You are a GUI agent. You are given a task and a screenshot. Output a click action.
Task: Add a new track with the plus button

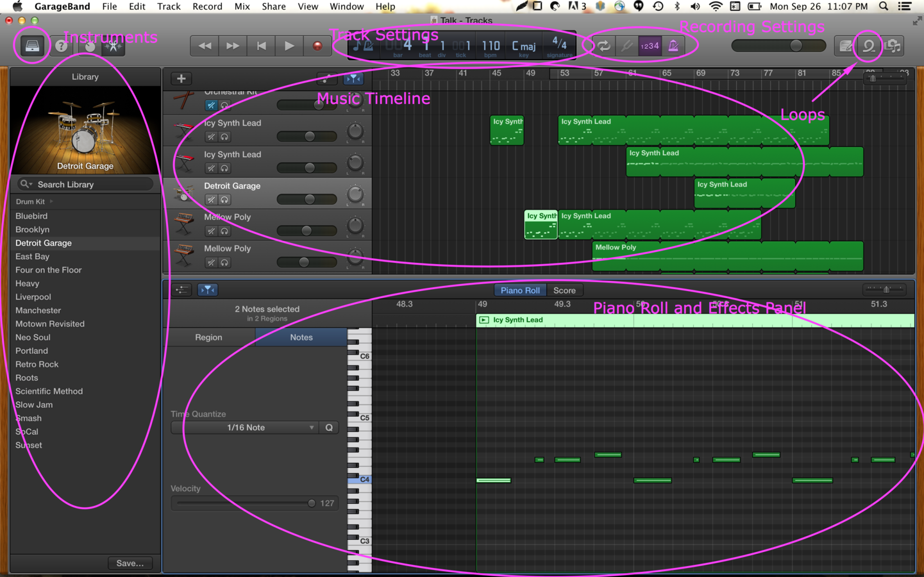click(181, 79)
